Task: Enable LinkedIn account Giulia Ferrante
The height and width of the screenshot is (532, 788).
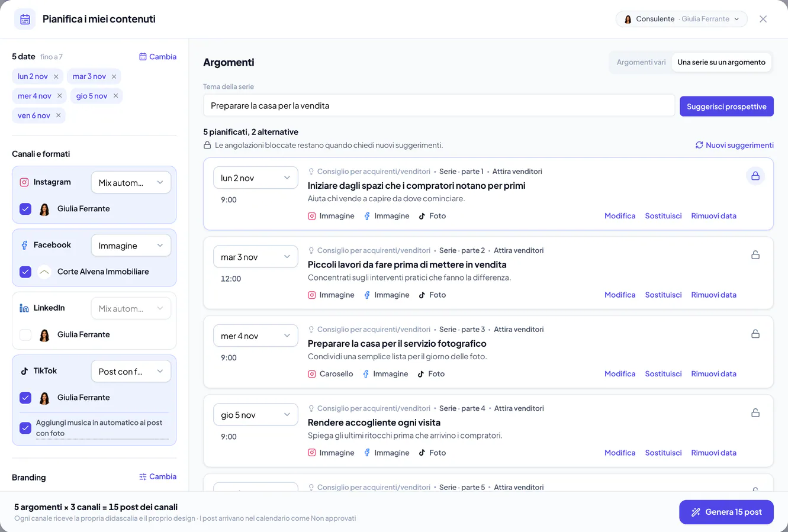Action: click(x=25, y=335)
